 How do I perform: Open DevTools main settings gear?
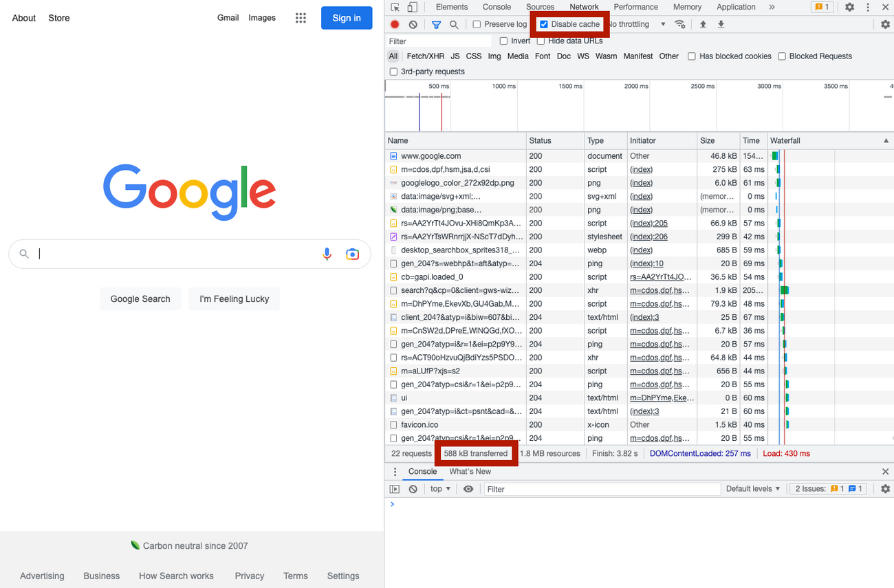point(850,7)
